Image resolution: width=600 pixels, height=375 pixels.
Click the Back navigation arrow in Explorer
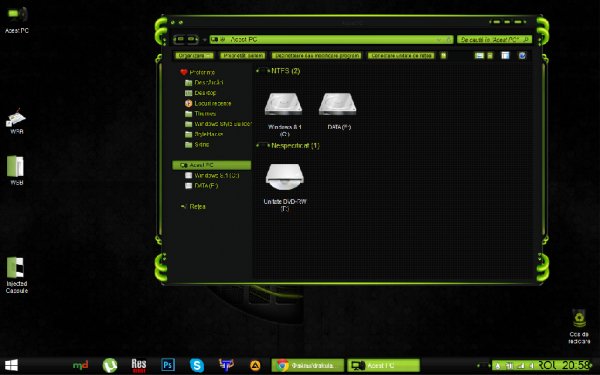point(180,39)
